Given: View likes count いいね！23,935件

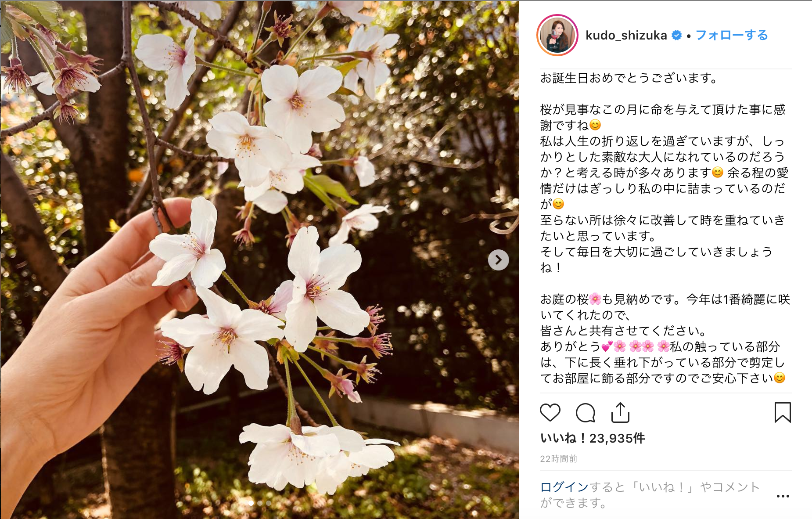Looking at the screenshot, I should point(592,438).
